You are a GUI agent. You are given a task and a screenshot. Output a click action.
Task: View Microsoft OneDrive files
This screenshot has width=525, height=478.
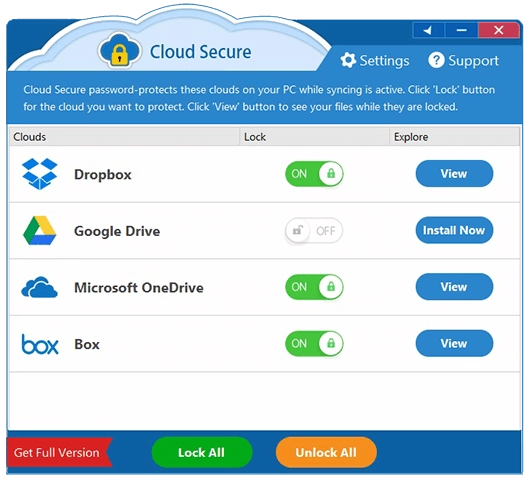tap(454, 287)
